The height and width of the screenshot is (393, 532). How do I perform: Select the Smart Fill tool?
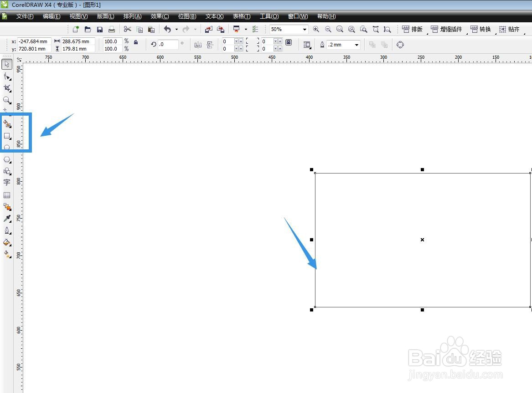click(x=7, y=124)
